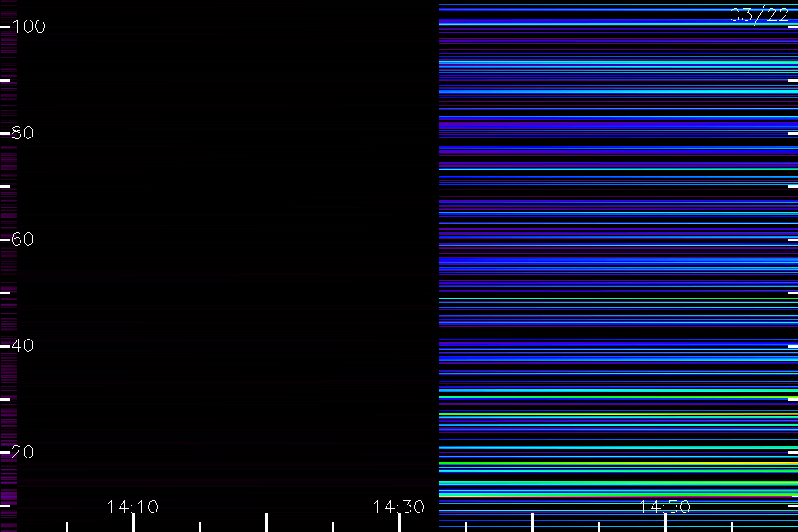Viewport: 798px width, 532px height.
Task: Click the 03/22 date label
Action: tap(759, 15)
